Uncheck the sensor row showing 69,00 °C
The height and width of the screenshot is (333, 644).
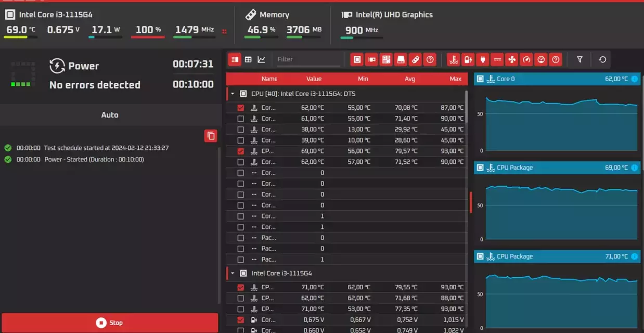pyautogui.click(x=240, y=151)
